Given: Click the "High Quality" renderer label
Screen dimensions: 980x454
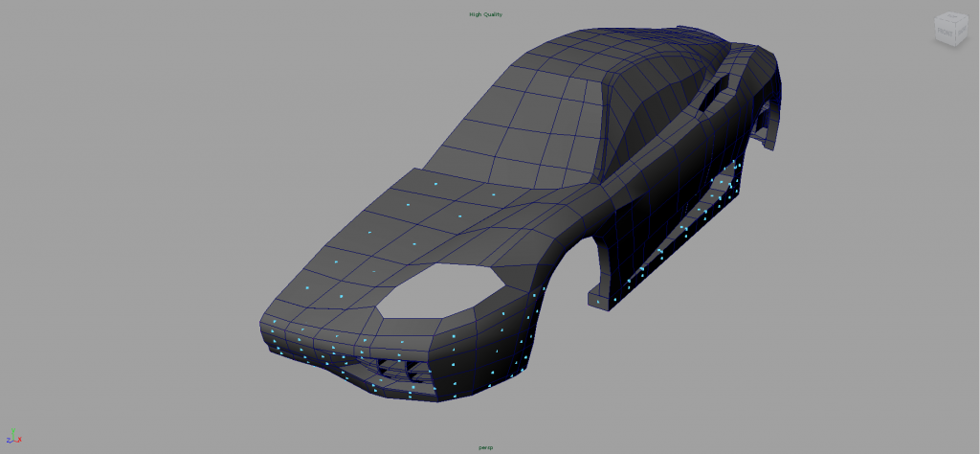Looking at the screenshot, I should pos(485,14).
